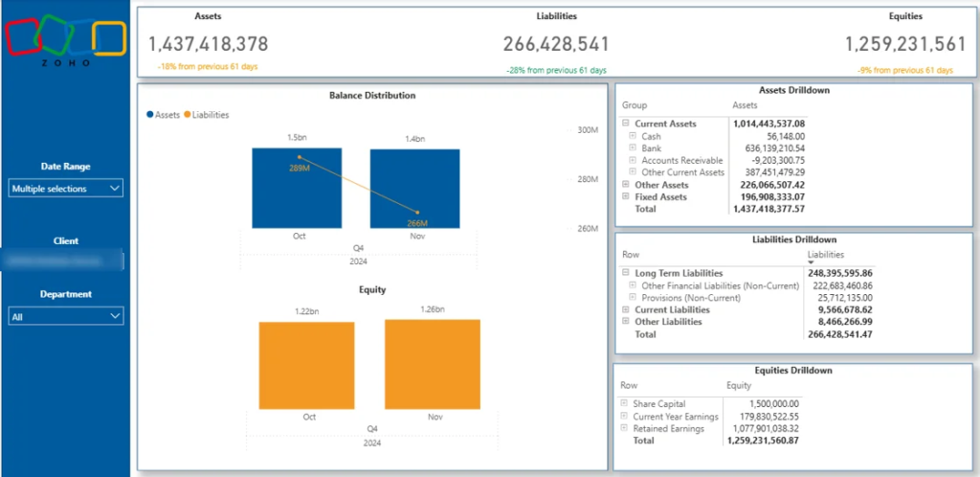The height and width of the screenshot is (477, 980).
Task: Click the Equities card value 1,259,231,561
Action: [x=905, y=44]
